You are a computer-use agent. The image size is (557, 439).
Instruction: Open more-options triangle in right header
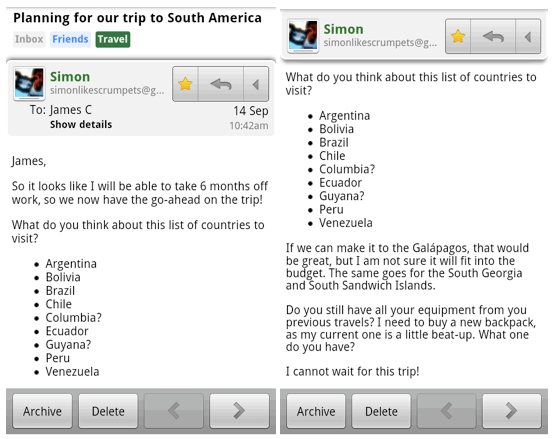tap(528, 37)
